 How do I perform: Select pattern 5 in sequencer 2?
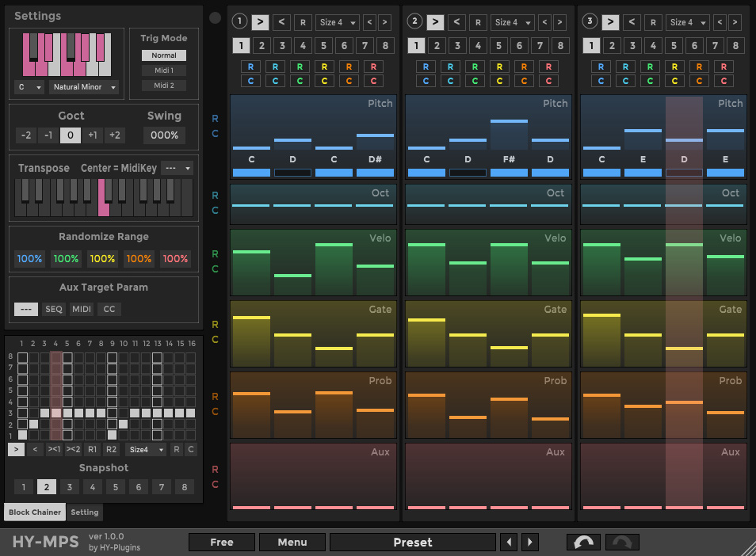pos(499,46)
